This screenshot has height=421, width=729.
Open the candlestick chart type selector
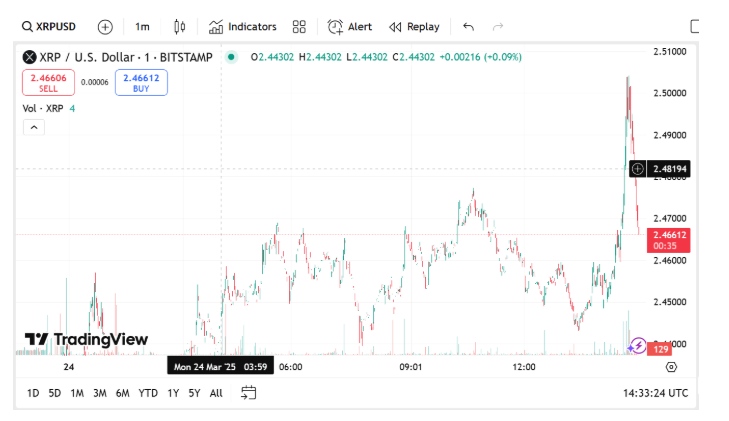[179, 27]
